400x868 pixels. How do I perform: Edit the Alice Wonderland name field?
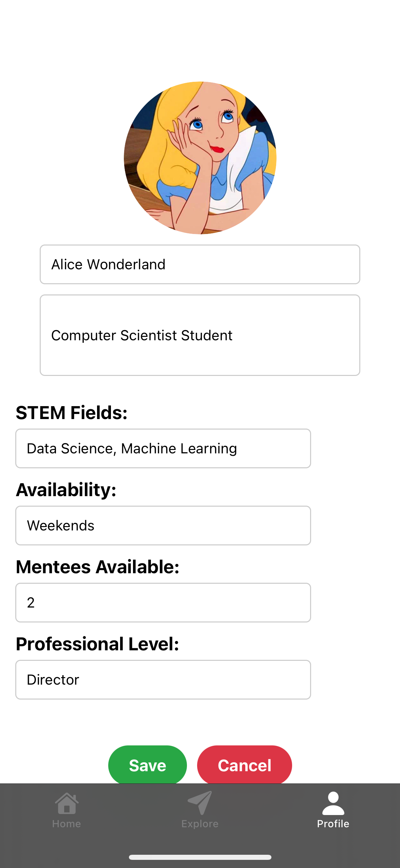click(x=200, y=265)
